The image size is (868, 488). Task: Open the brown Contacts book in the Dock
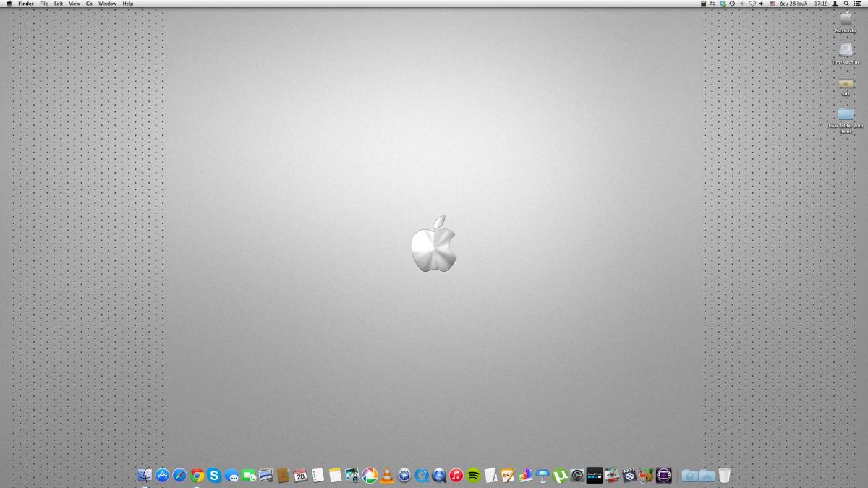click(283, 476)
